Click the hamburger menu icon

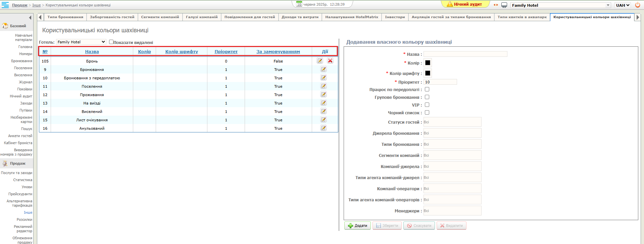[x=5, y=5]
